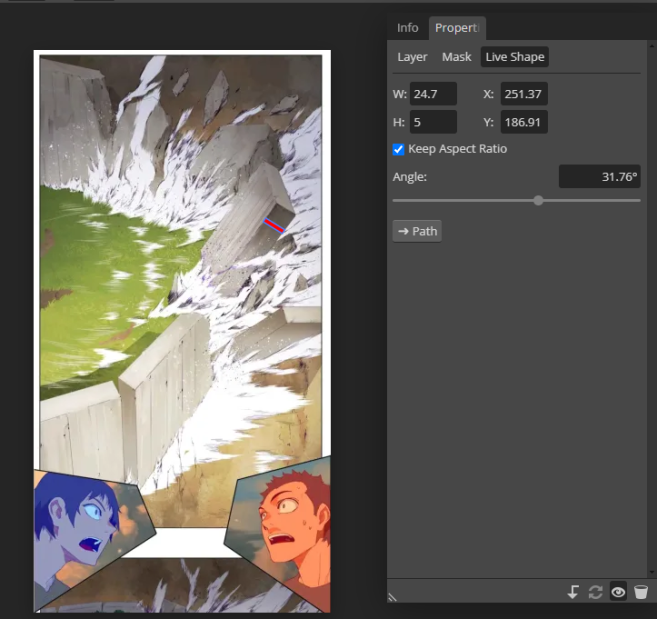This screenshot has width=657, height=619.
Task: Click the properties panel scrollbar down arrow
Action: coord(652,572)
